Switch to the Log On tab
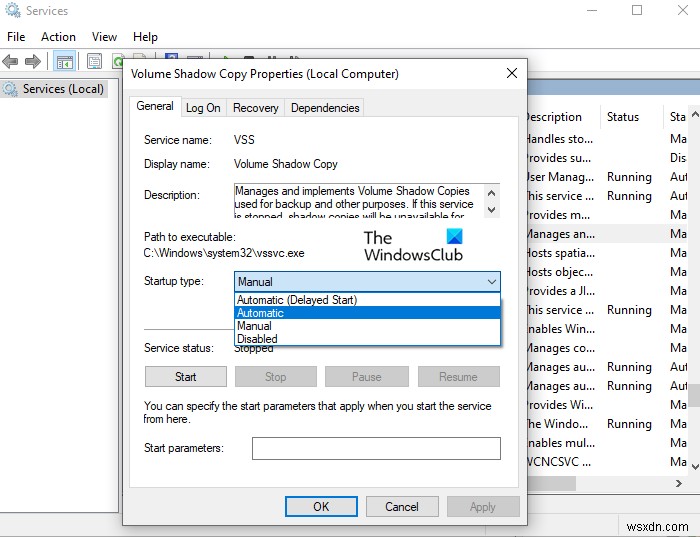The height and width of the screenshot is (537, 700). [203, 108]
